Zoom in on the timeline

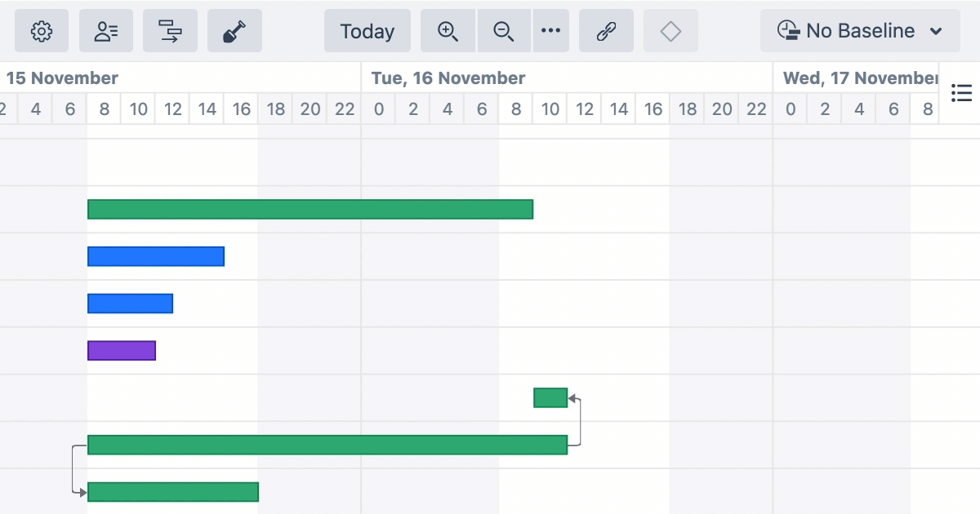click(x=448, y=31)
